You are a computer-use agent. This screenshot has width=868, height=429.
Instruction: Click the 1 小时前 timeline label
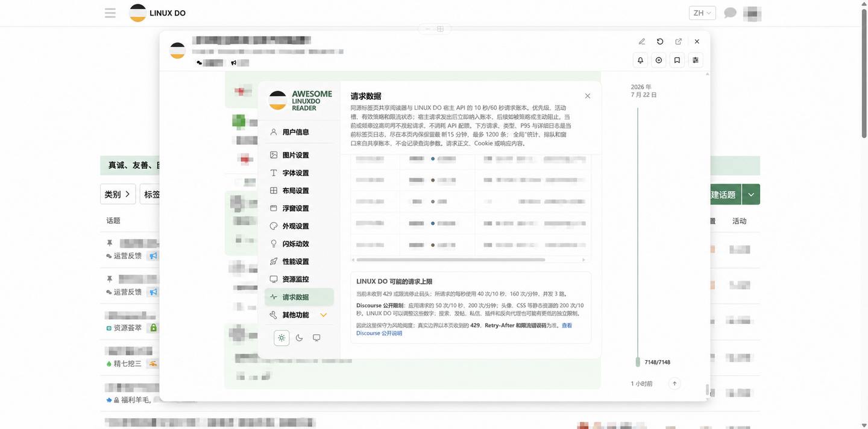(x=641, y=384)
